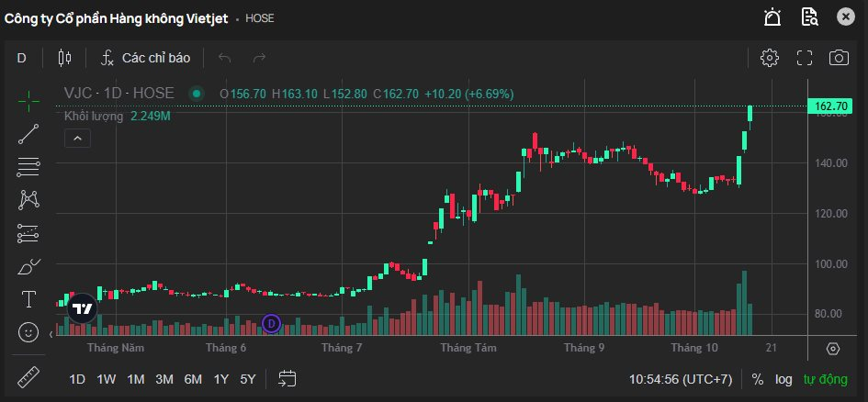Image resolution: width=868 pixels, height=402 pixels.
Task: Open the candlestick chart type dropdown
Action: [x=64, y=58]
